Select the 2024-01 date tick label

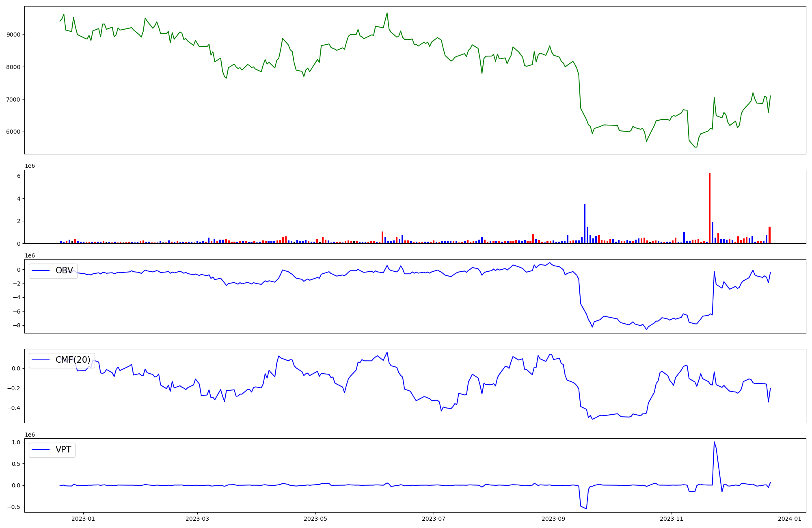tap(790, 519)
